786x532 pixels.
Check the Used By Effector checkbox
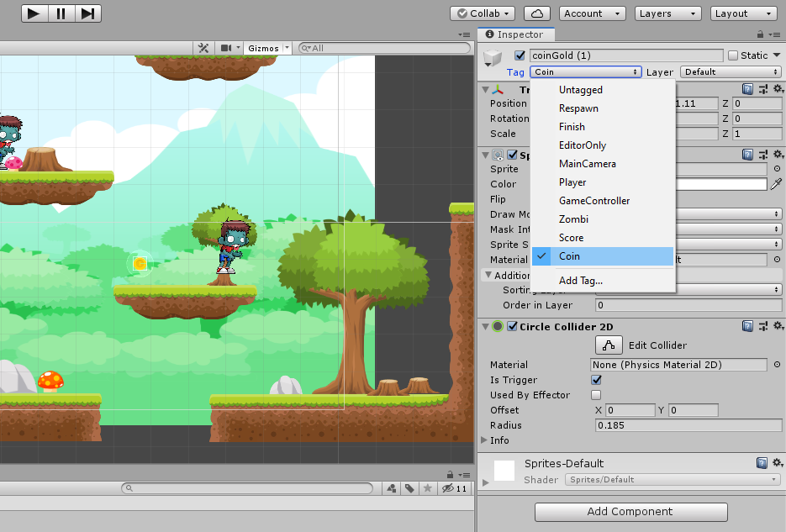(x=596, y=395)
